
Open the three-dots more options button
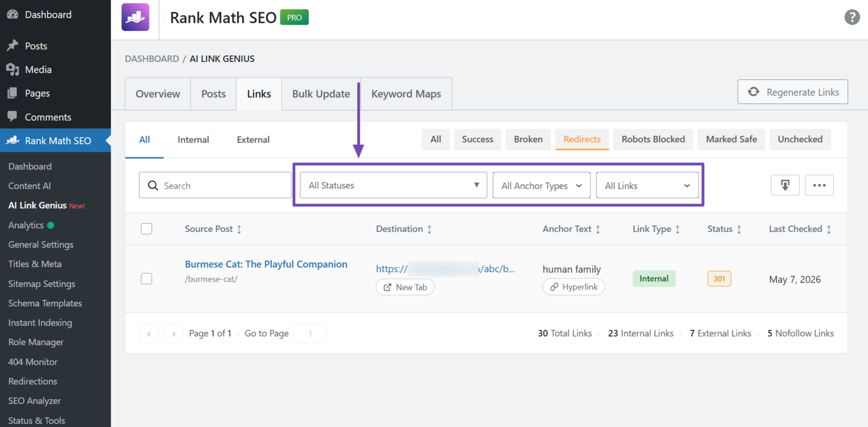[820, 185]
